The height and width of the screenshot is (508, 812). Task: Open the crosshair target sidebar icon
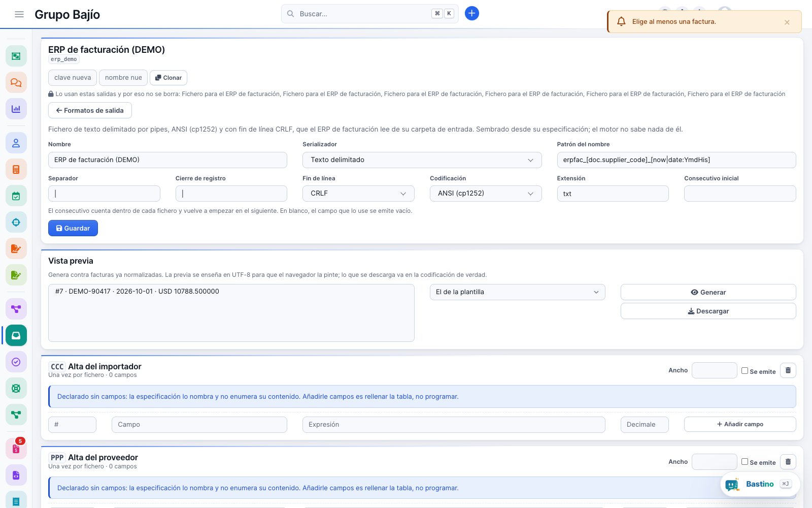tap(16, 223)
